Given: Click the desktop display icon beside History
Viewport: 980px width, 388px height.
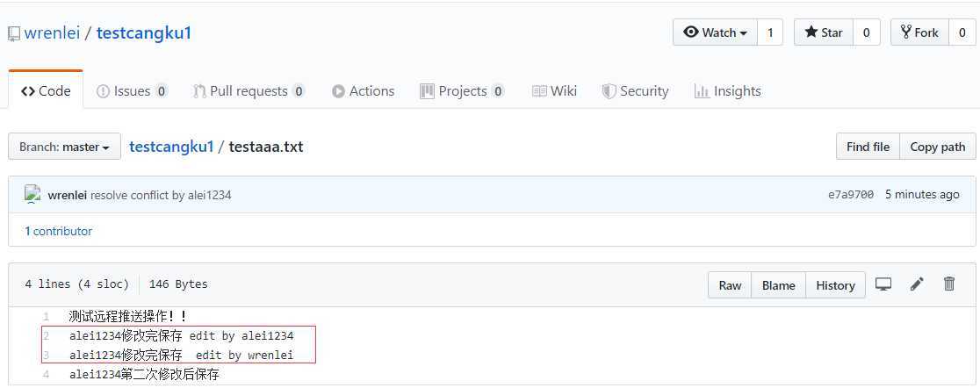Looking at the screenshot, I should coord(883,284).
